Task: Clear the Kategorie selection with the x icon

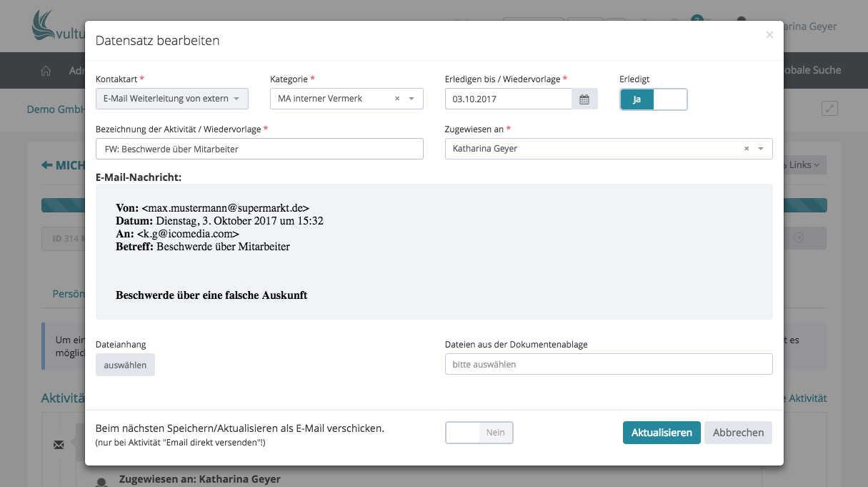Action: 397,99
